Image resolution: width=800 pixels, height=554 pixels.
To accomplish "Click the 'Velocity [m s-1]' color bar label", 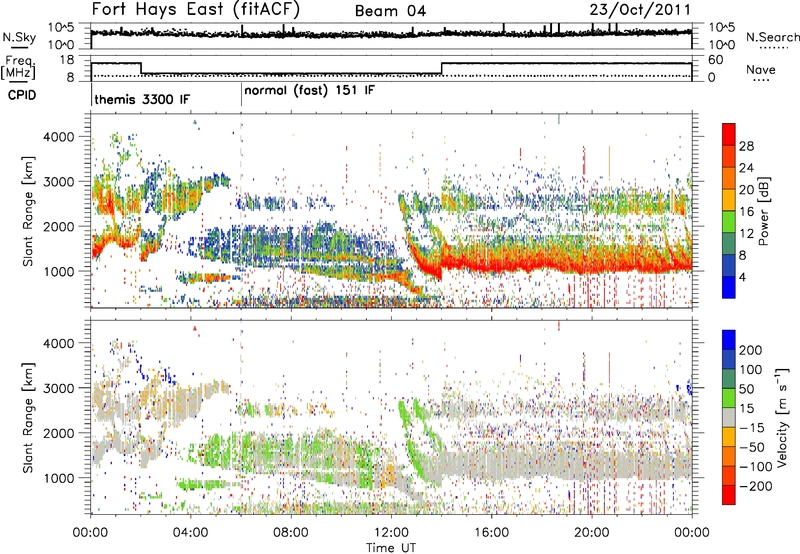I will (782, 417).
